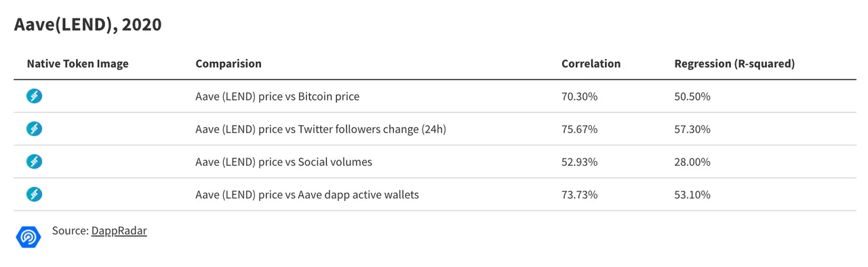The height and width of the screenshot is (267, 868).
Task: Select the Native Token Image column header
Action: [78, 64]
